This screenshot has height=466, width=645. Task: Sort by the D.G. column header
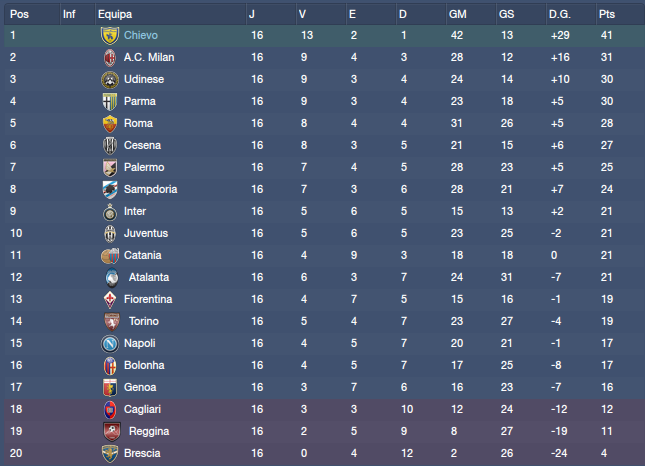pos(560,14)
